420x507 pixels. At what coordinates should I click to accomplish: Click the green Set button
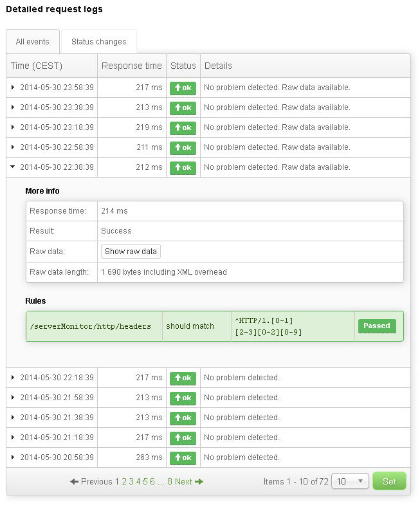tap(389, 481)
